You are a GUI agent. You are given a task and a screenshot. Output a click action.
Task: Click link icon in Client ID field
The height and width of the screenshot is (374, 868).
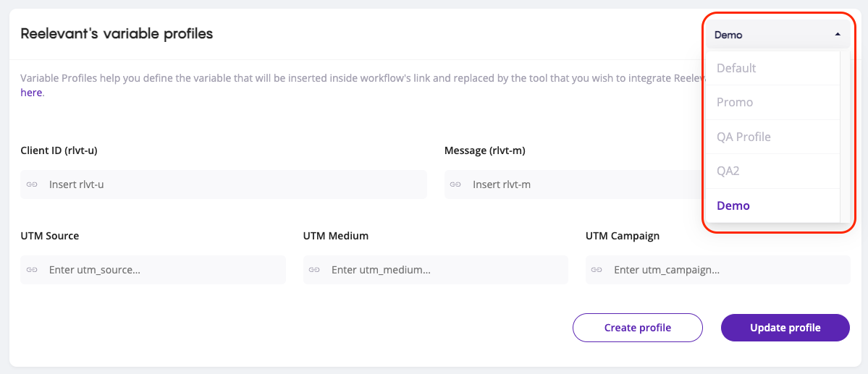32,184
